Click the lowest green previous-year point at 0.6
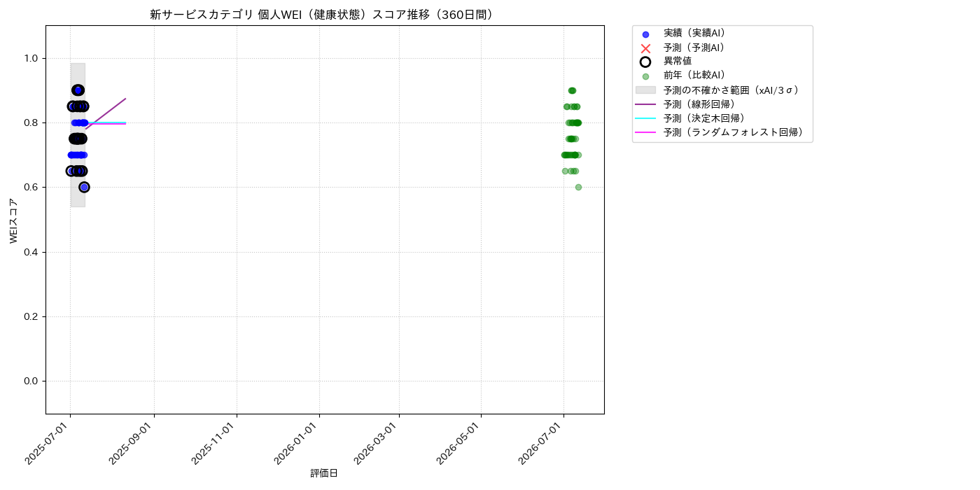The image size is (980, 490). 578,187
